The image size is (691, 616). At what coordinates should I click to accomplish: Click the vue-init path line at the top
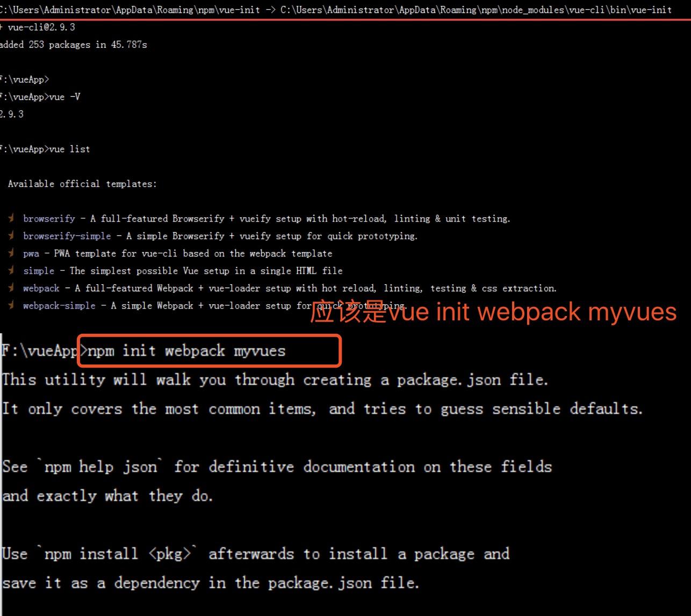[336, 10]
